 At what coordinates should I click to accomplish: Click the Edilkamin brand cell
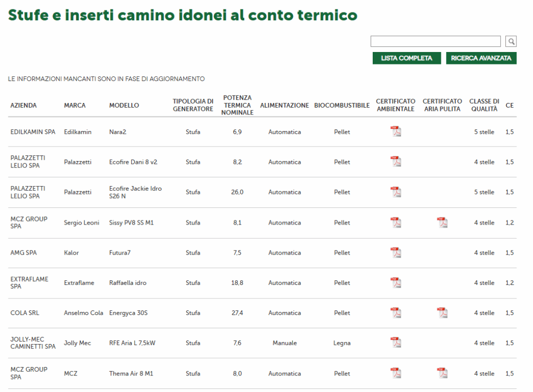[x=78, y=132]
